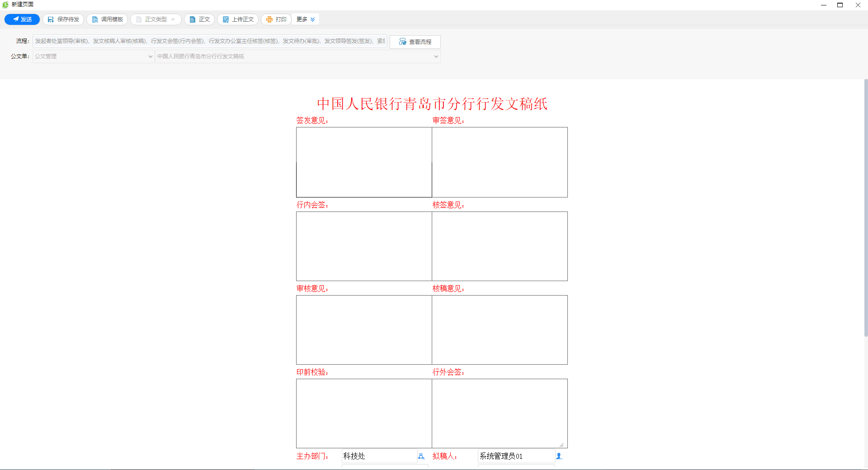Click the upload icon on 上传正文
This screenshot has width=868, height=470.
coord(226,19)
